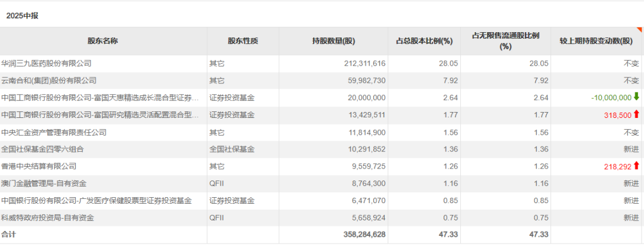
Task: Click 不变 in the 华润三九医药 row
Action: [631, 64]
